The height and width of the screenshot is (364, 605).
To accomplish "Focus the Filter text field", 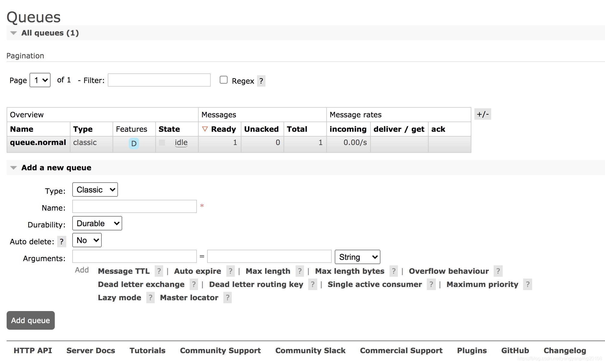I will [x=159, y=80].
